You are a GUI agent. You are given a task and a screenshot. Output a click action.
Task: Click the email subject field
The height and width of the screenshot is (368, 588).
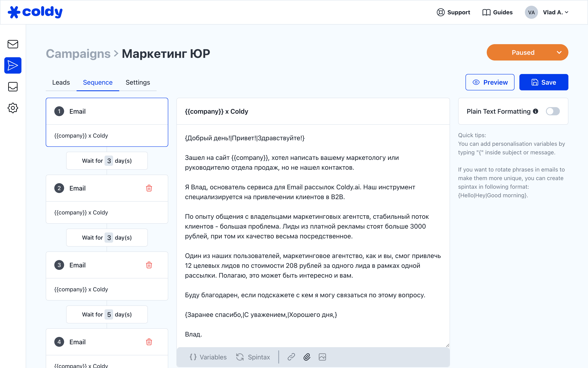pos(313,111)
